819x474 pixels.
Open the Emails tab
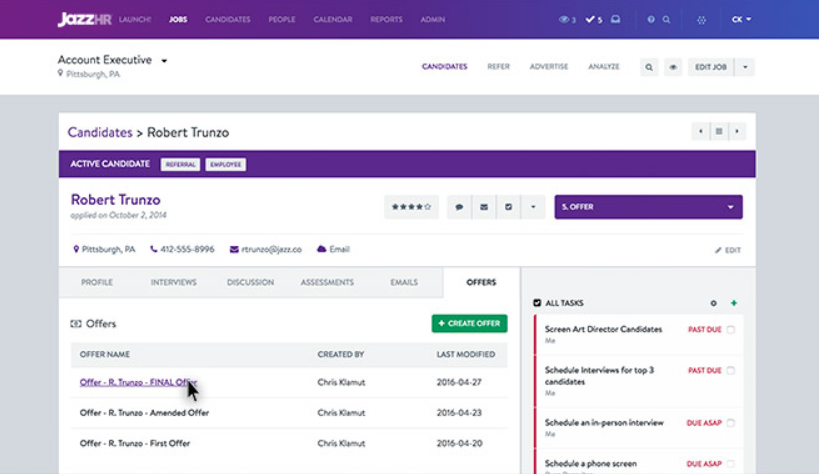[x=404, y=282]
